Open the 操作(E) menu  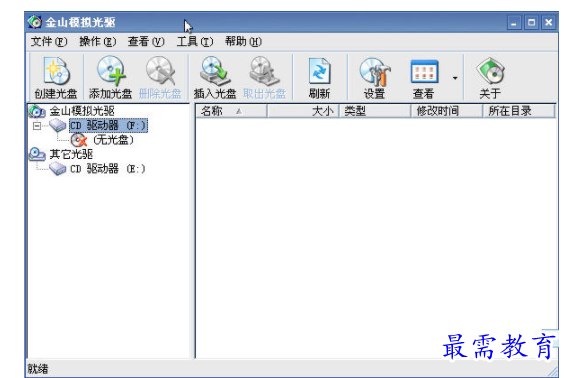[x=97, y=42]
